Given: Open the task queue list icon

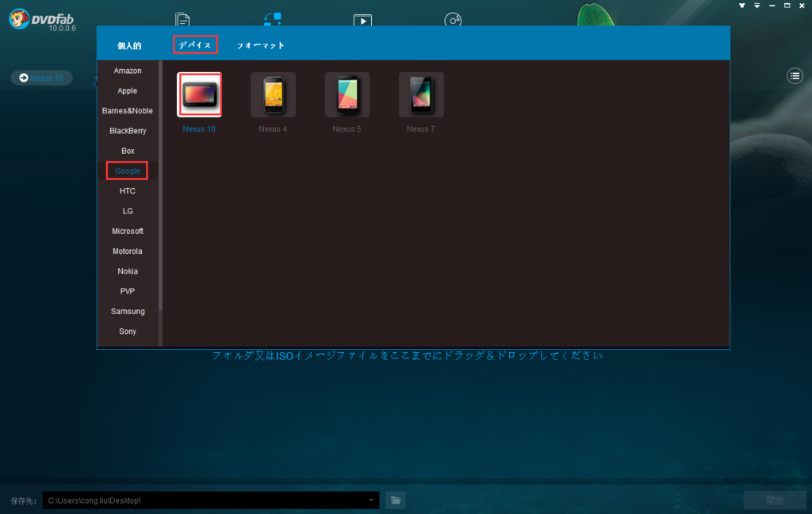Looking at the screenshot, I should coord(795,76).
